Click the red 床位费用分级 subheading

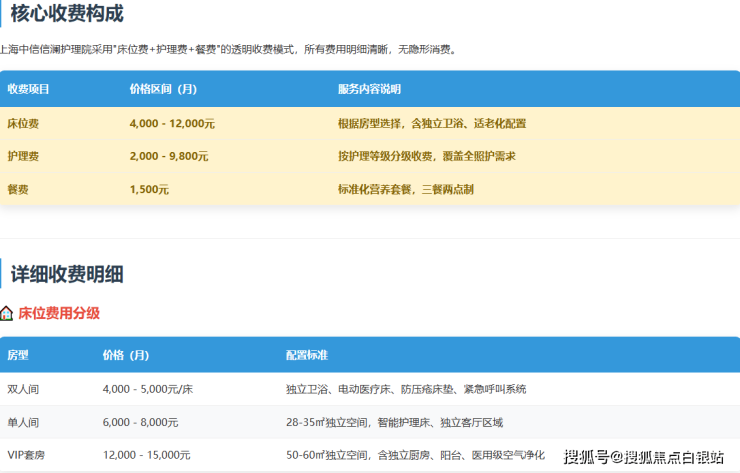pyautogui.click(x=59, y=313)
